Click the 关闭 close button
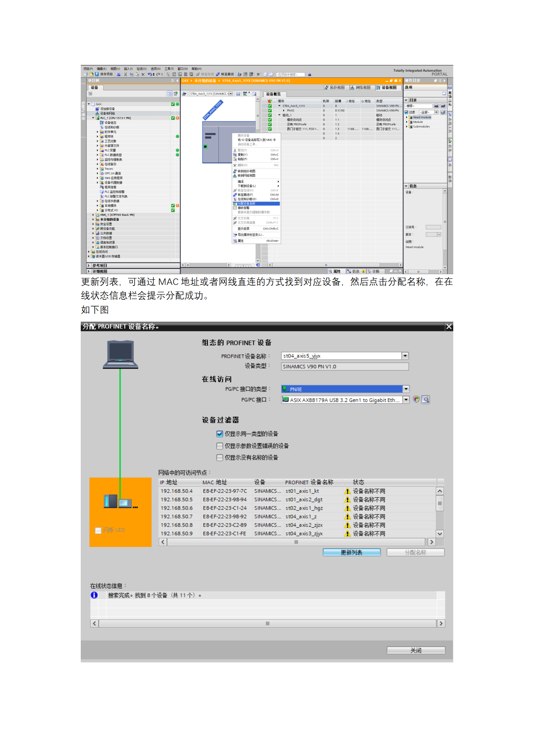534x756 pixels. pyautogui.click(x=416, y=650)
